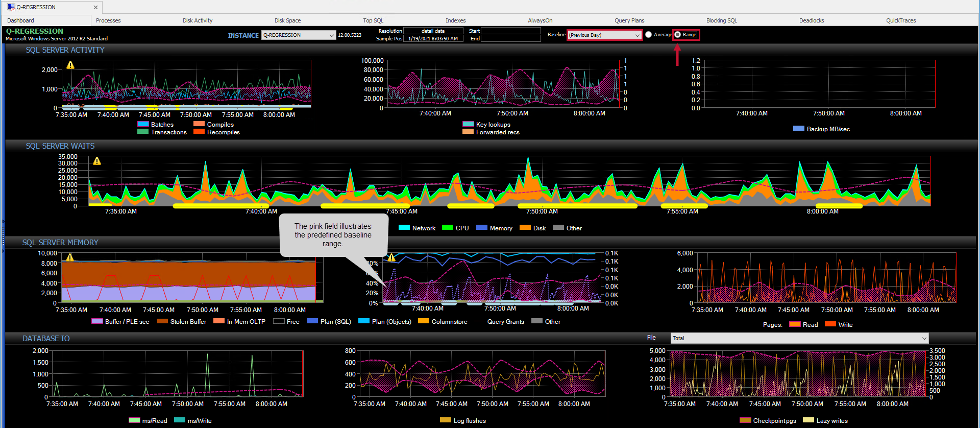Open the AlwaysOn tab
This screenshot has height=428, width=980.
click(540, 20)
